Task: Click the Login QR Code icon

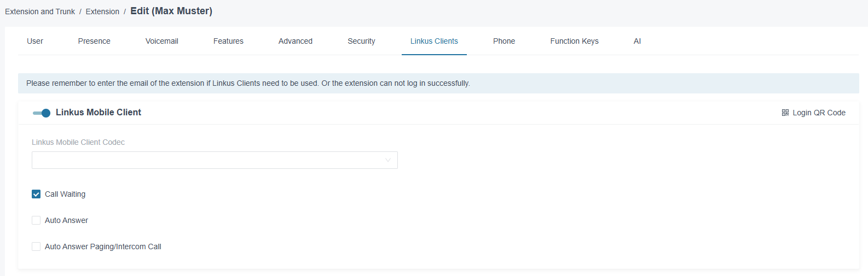Action: [785, 113]
